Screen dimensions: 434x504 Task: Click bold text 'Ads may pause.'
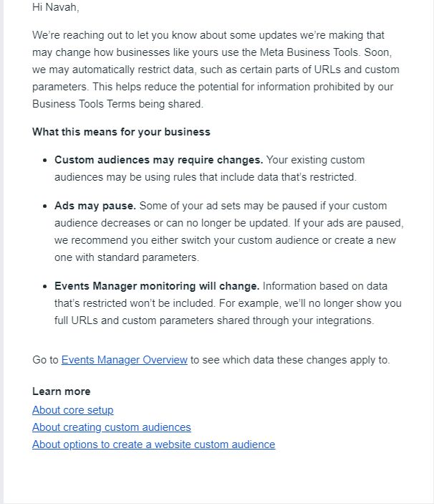95,206
